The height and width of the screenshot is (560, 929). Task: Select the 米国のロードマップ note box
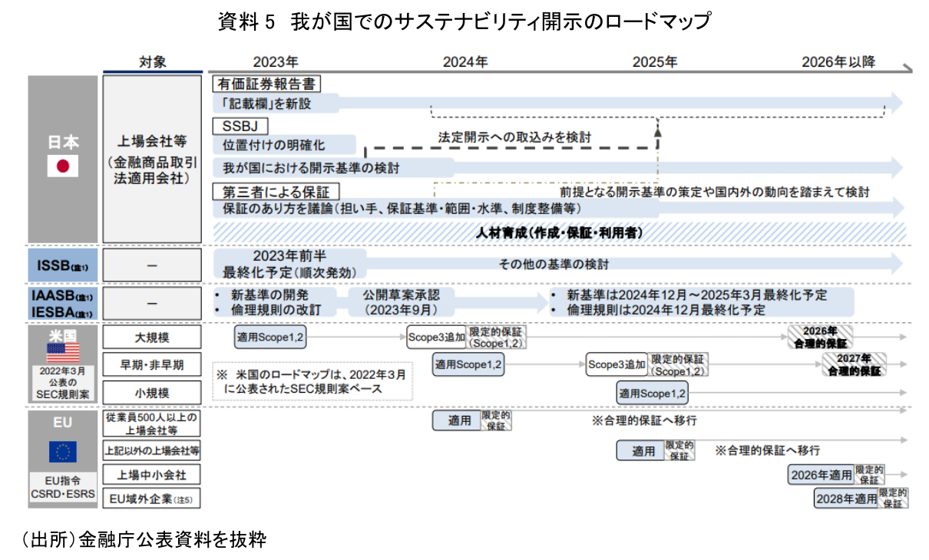coord(312,381)
